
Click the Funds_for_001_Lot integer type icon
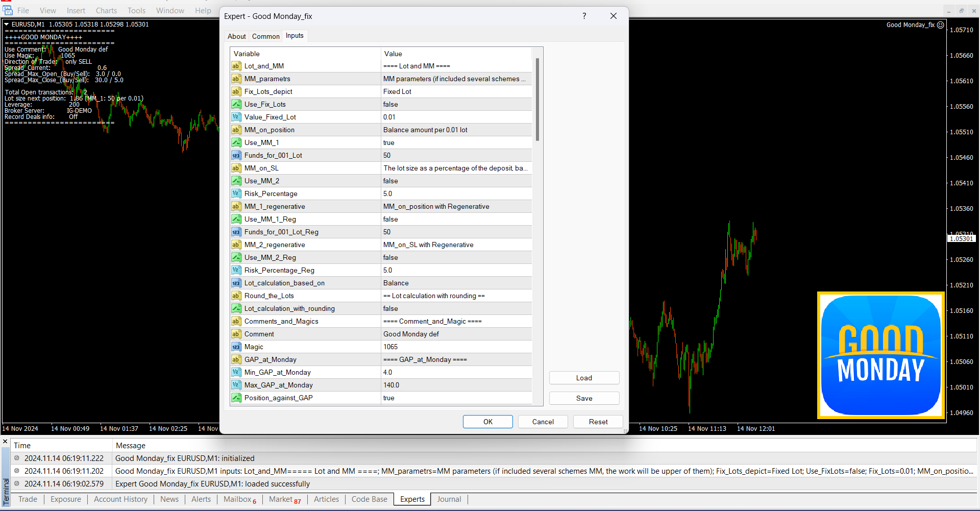pos(236,155)
